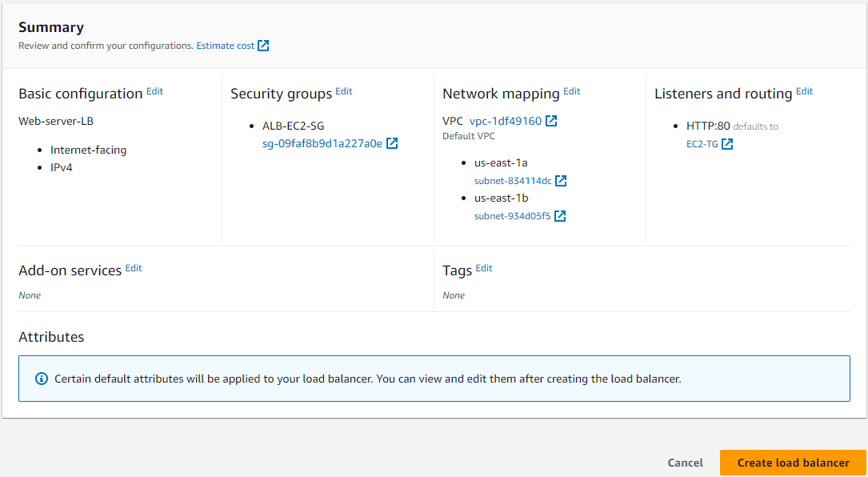Open security group sg-09faf8b9d1a227a0e link

tap(322, 143)
